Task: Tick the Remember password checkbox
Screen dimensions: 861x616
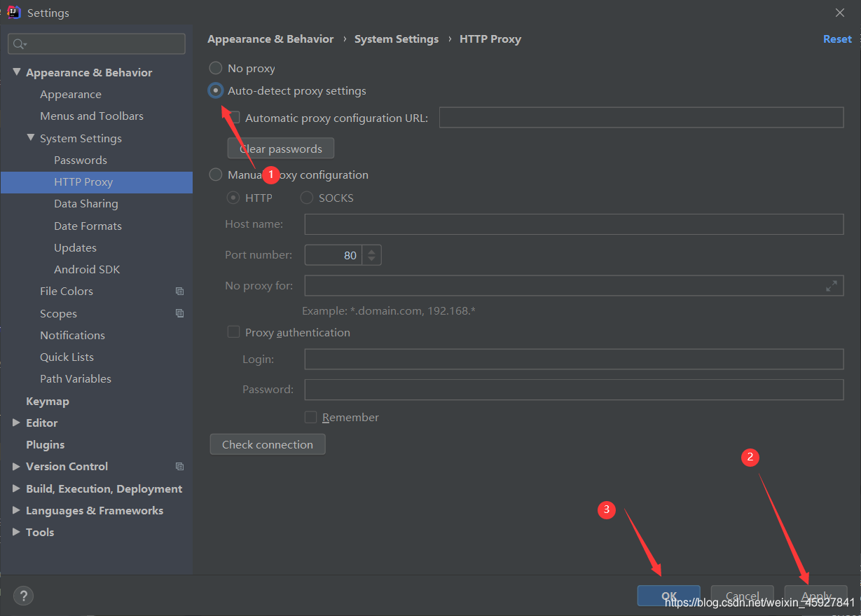Action: [x=310, y=417]
